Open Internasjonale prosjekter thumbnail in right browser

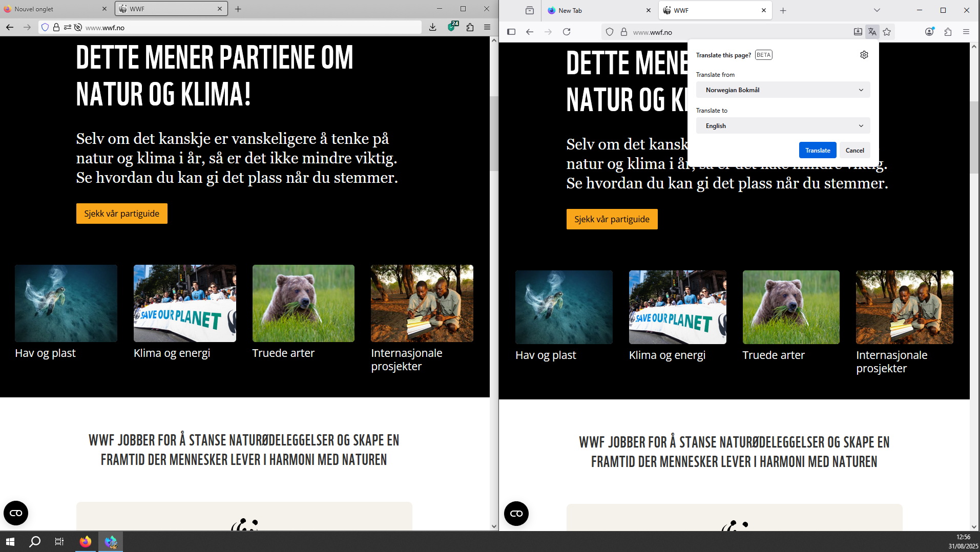[x=905, y=307]
